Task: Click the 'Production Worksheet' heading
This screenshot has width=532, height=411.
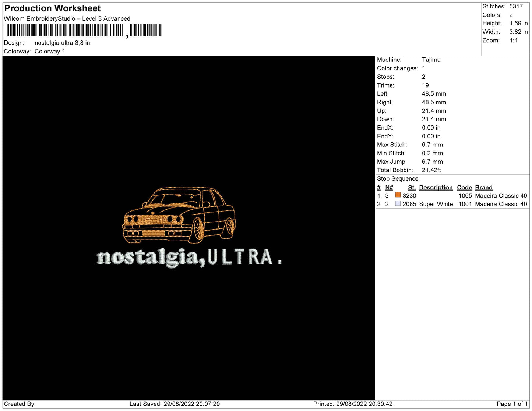Action: pos(52,8)
